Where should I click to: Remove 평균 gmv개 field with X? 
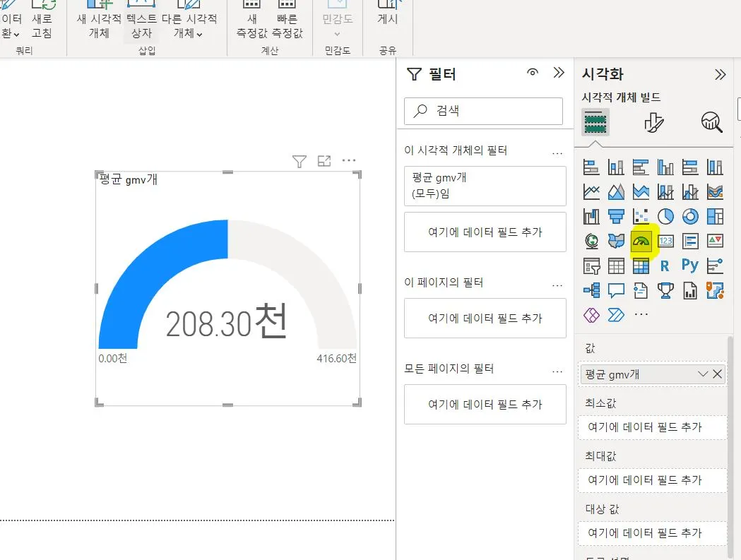pos(718,374)
